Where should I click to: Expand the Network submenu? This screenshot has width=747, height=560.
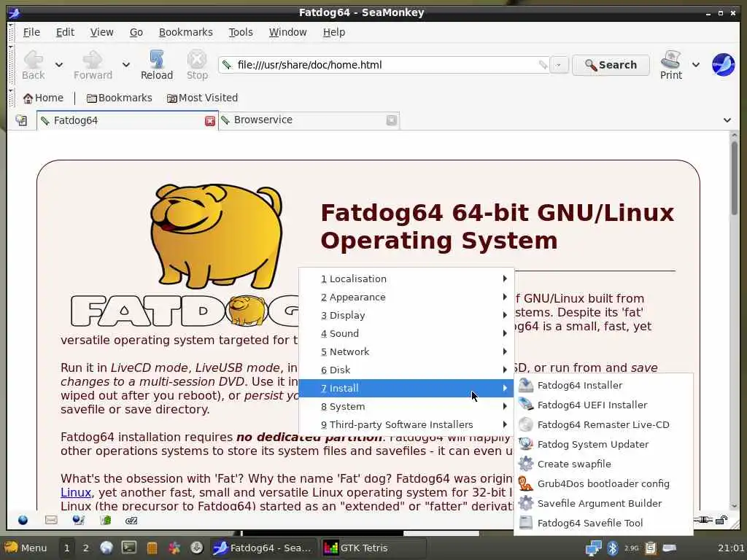(406, 351)
